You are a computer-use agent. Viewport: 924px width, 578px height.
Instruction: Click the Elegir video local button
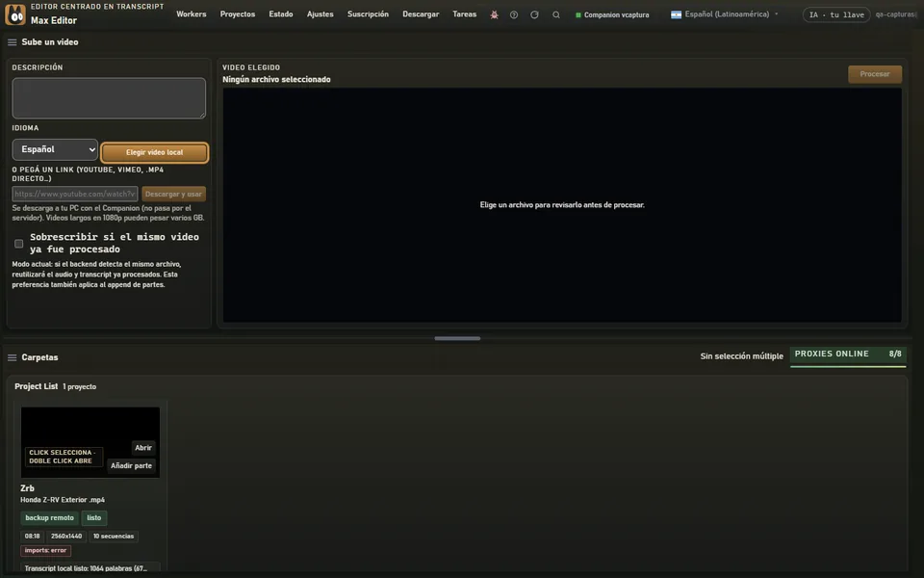tap(154, 152)
